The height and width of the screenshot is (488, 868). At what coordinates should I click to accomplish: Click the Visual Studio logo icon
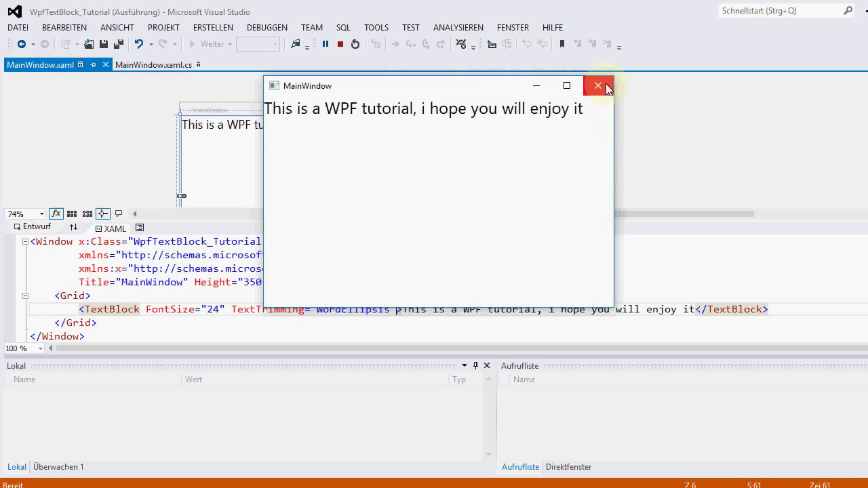coord(14,12)
